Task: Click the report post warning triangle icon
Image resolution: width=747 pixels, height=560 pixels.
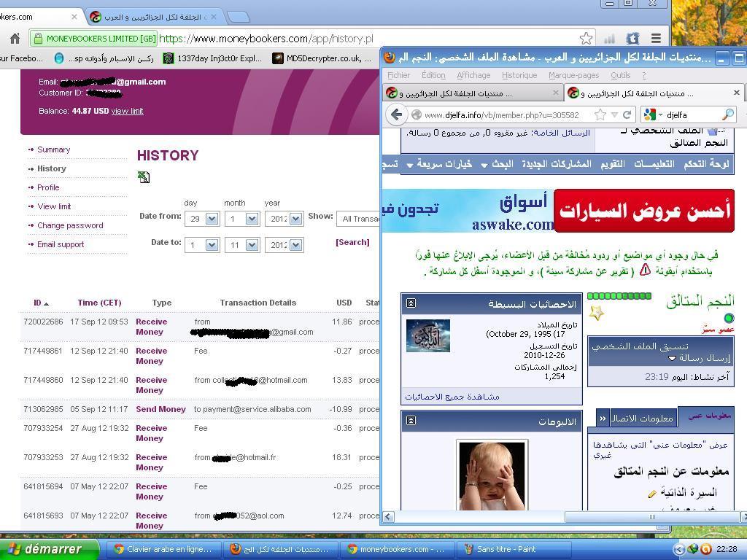Action: (x=645, y=271)
